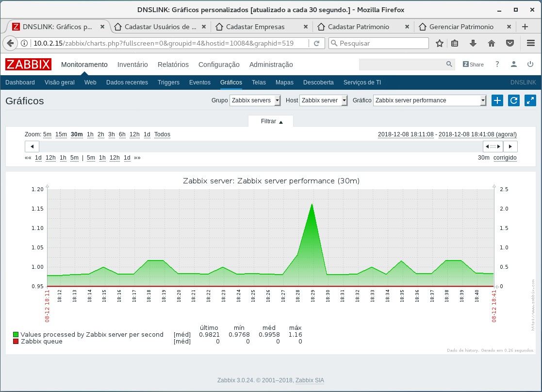Screen dimensions: 542x392
Task: Open Visão geral submenu item
Action: (60, 82)
